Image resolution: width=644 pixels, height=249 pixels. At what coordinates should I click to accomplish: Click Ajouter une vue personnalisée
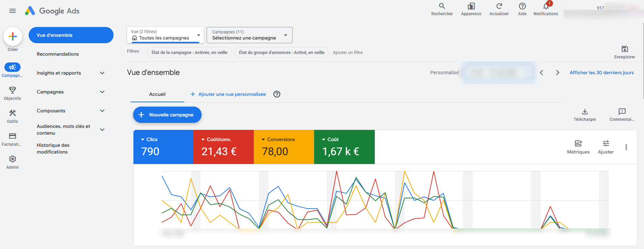[228, 94]
